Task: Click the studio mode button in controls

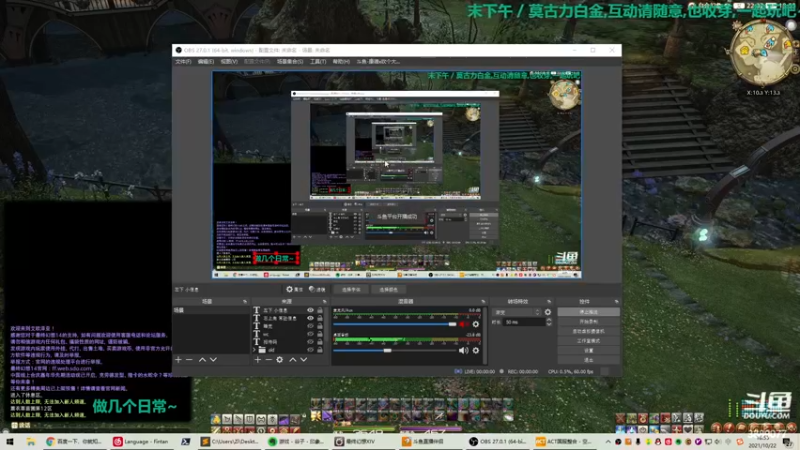Action: pyautogui.click(x=588, y=341)
